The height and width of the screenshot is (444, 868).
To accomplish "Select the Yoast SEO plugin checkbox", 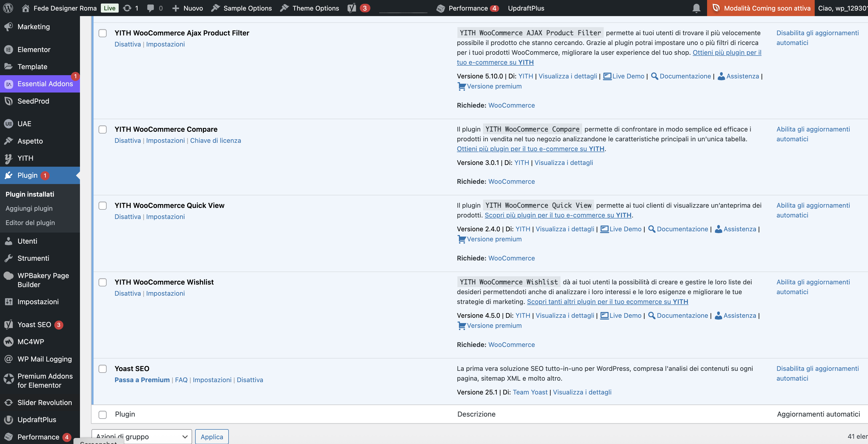I will (x=102, y=369).
